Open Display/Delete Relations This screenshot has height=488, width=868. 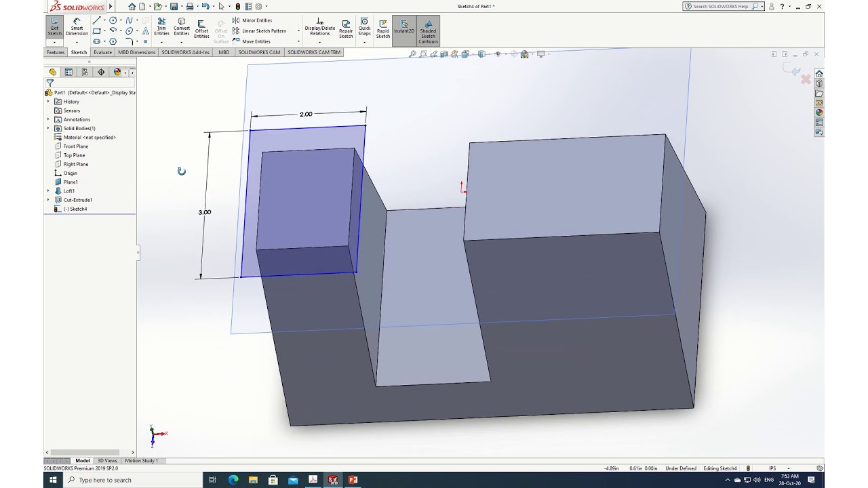point(320,27)
